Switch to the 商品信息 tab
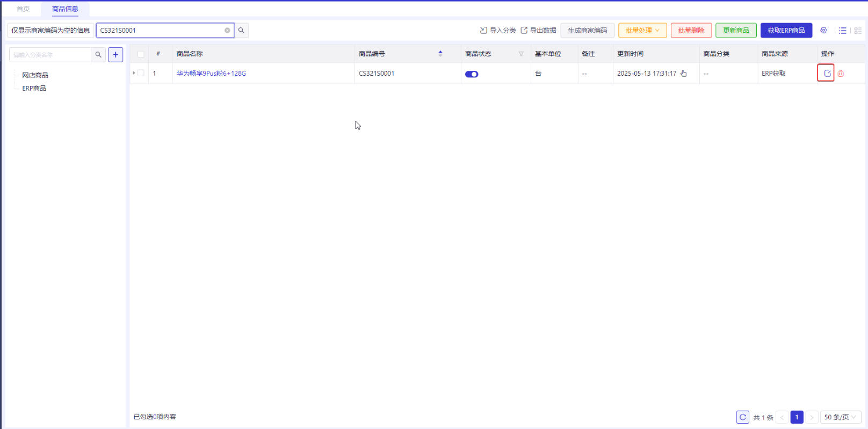The image size is (868, 429). (x=65, y=9)
